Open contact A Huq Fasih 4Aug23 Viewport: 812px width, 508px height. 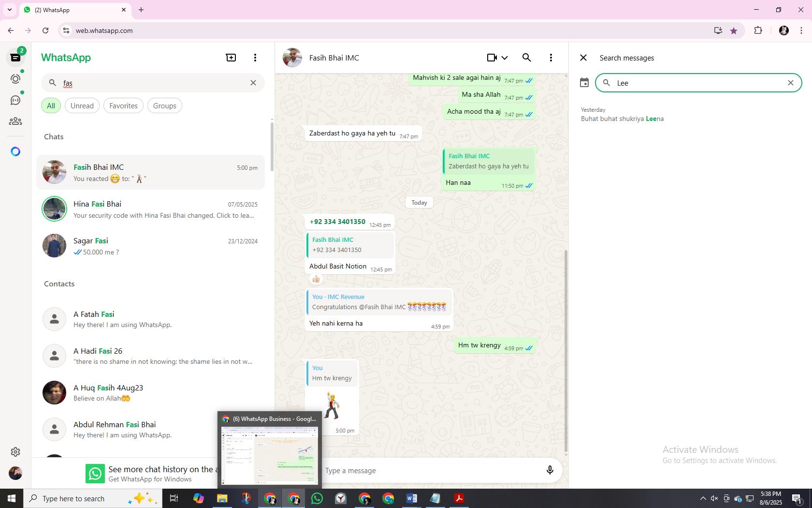(x=150, y=393)
